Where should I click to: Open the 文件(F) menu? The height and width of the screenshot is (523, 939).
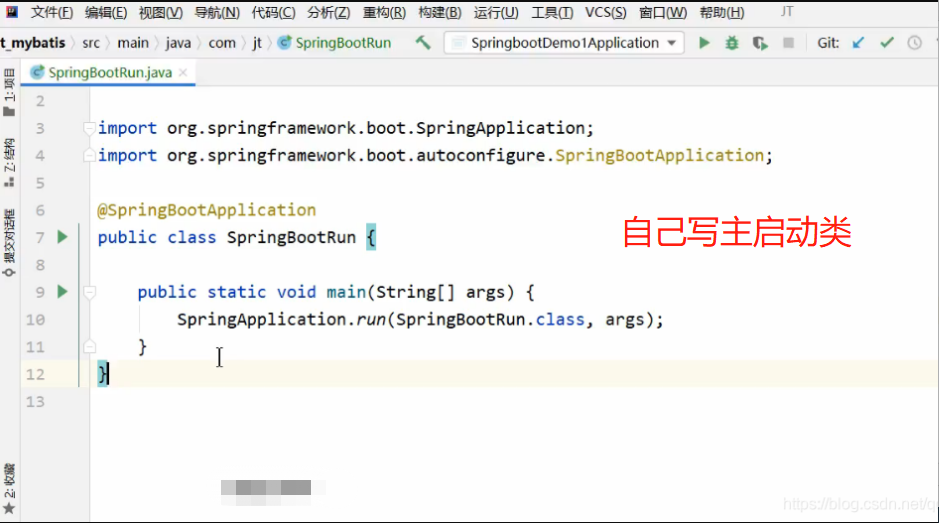52,12
